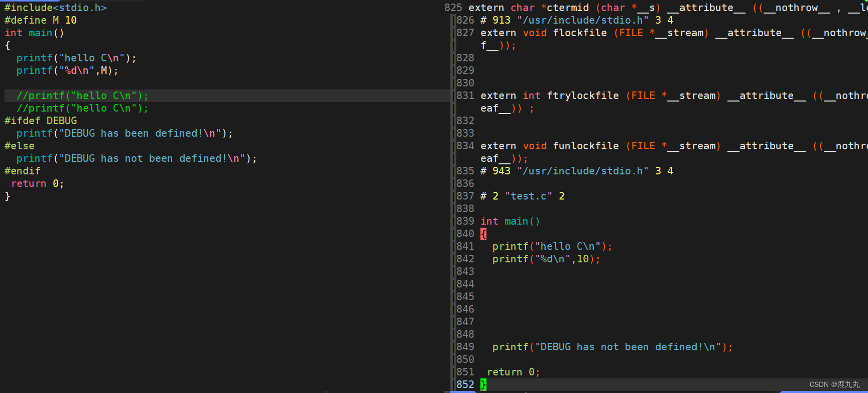868x393 pixels.
Task: Click the # 913 "/usr/include/stdio.h" line
Action: (x=577, y=20)
